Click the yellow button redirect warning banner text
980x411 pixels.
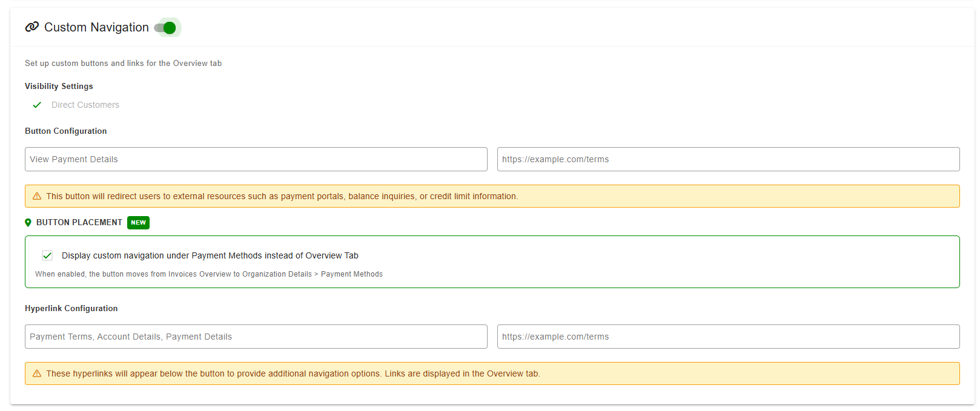coord(282,196)
